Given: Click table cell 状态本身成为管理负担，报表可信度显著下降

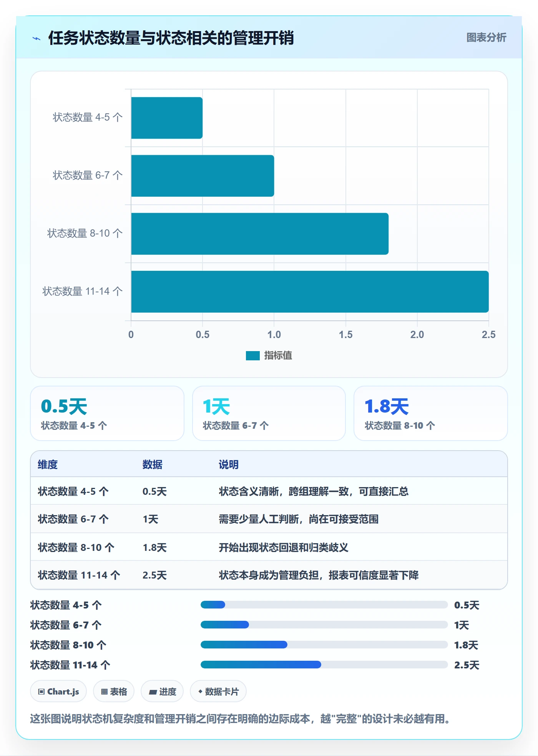Looking at the screenshot, I should point(319,575).
